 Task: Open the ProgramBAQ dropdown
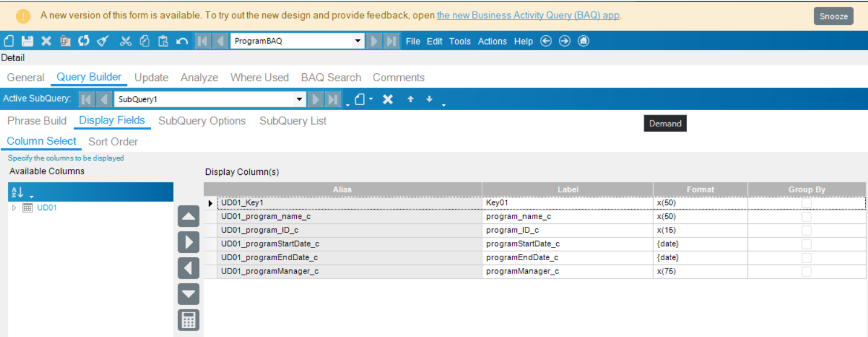pos(357,41)
